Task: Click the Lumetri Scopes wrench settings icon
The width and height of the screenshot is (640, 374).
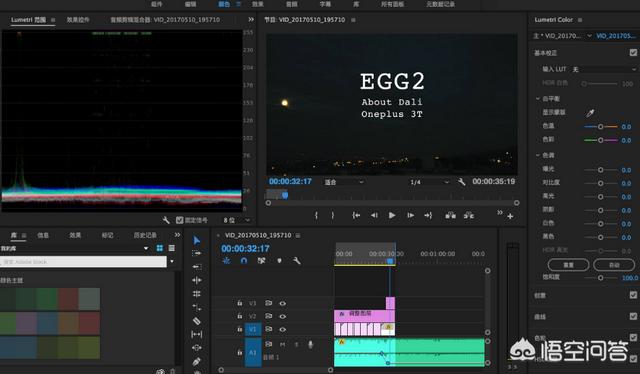Action: point(166,220)
